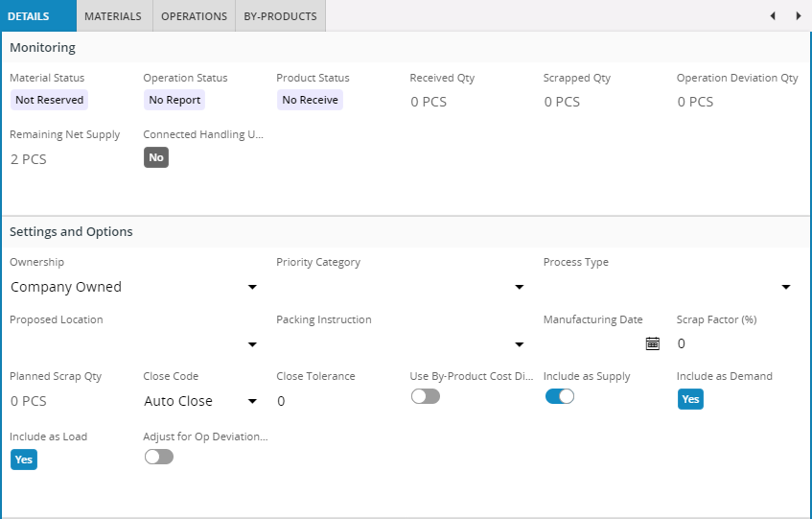Expand the Ownership dropdown
812x519 pixels.
pos(252,287)
